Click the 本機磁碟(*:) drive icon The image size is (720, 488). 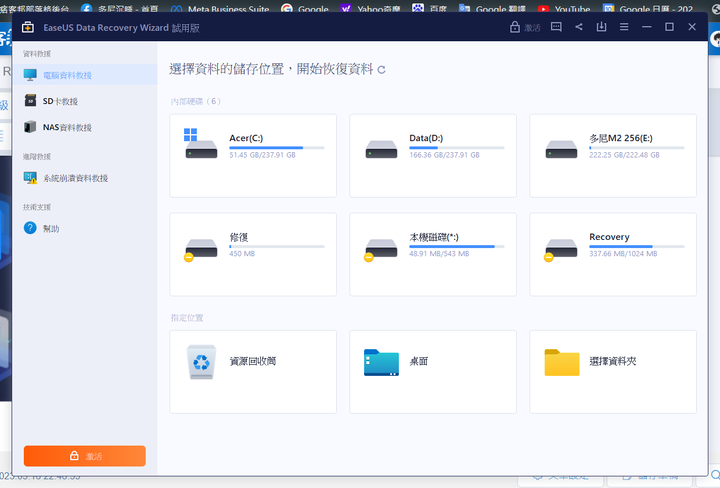click(x=381, y=250)
